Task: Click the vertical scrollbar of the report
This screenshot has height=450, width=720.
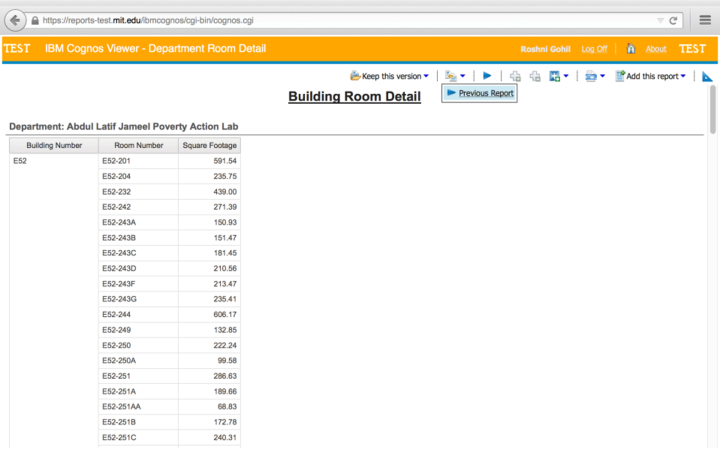Action: point(713,110)
